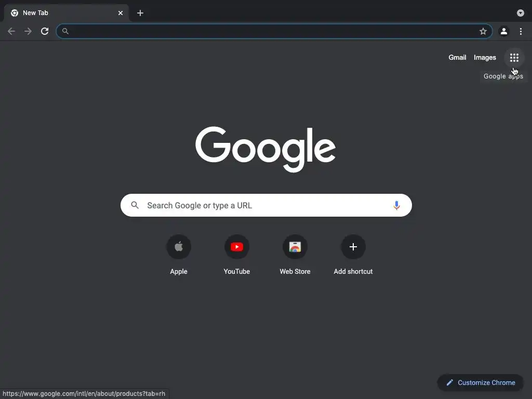This screenshot has width=532, height=399.
Task: Start voice search with microphone icon
Action: pyautogui.click(x=396, y=205)
